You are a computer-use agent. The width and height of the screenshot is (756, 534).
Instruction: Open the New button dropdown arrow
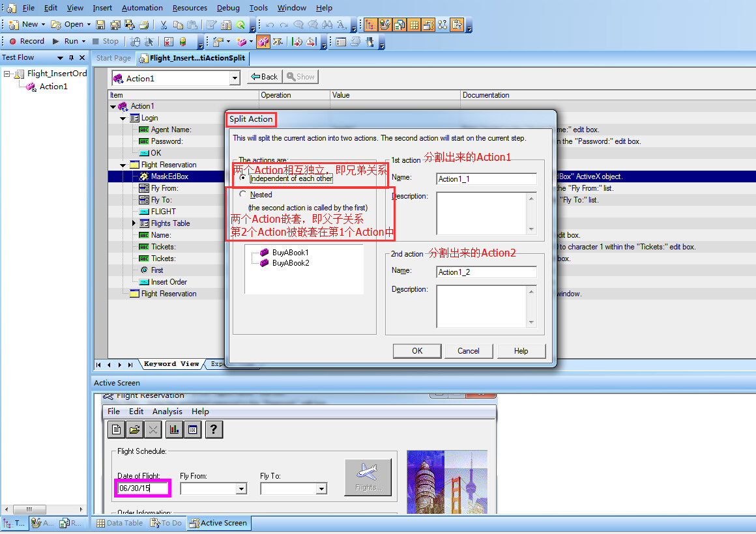pos(43,25)
